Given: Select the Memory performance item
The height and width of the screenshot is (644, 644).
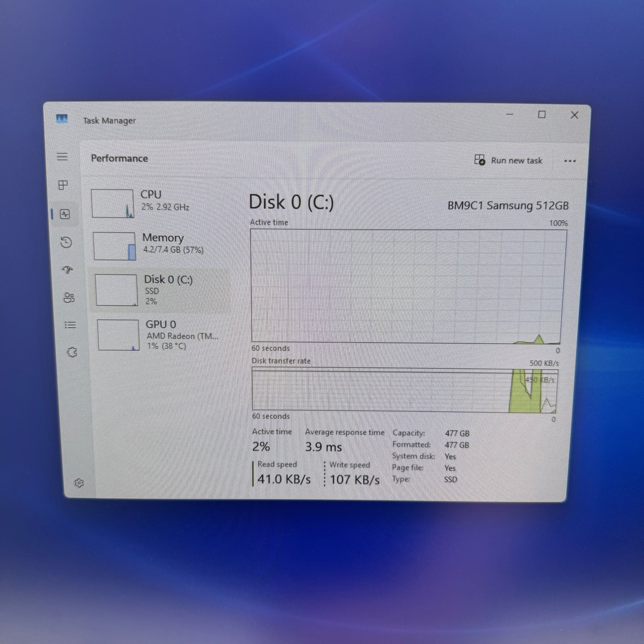Looking at the screenshot, I should [x=160, y=246].
